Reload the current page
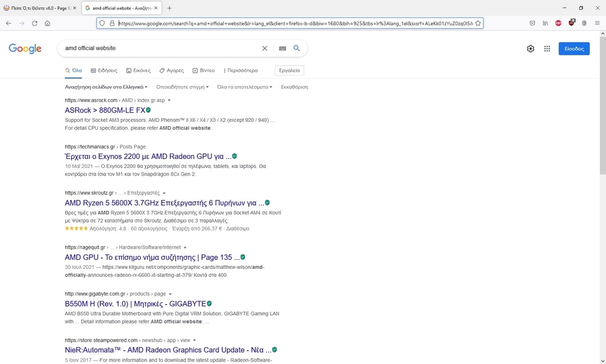 point(35,23)
